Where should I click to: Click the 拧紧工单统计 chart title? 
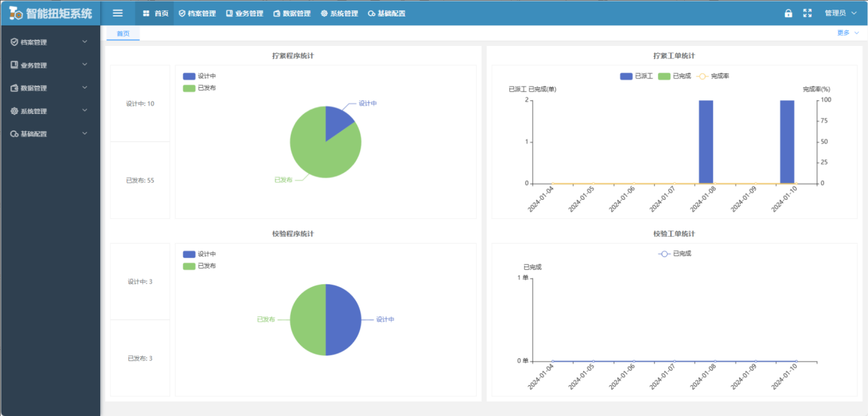click(x=674, y=56)
